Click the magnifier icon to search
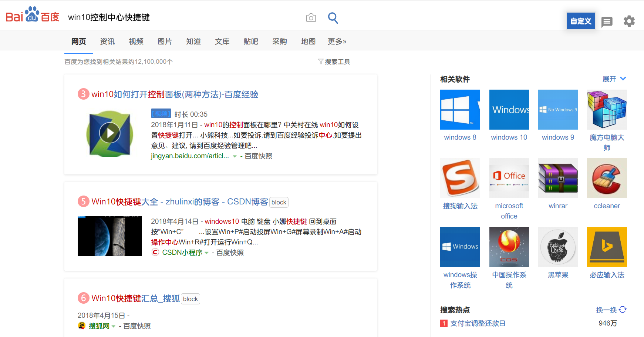Image resolution: width=644 pixels, height=337 pixels. pyautogui.click(x=333, y=17)
